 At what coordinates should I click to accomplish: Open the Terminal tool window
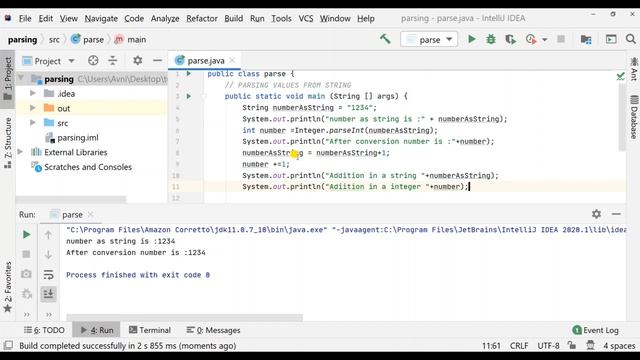(150, 330)
